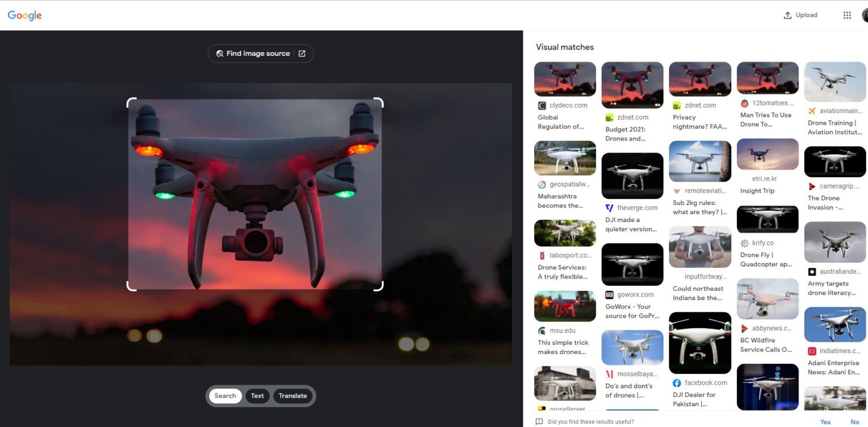Image resolution: width=868 pixels, height=427 pixels.
Task: Answer No to results useful question
Action: 854,422
